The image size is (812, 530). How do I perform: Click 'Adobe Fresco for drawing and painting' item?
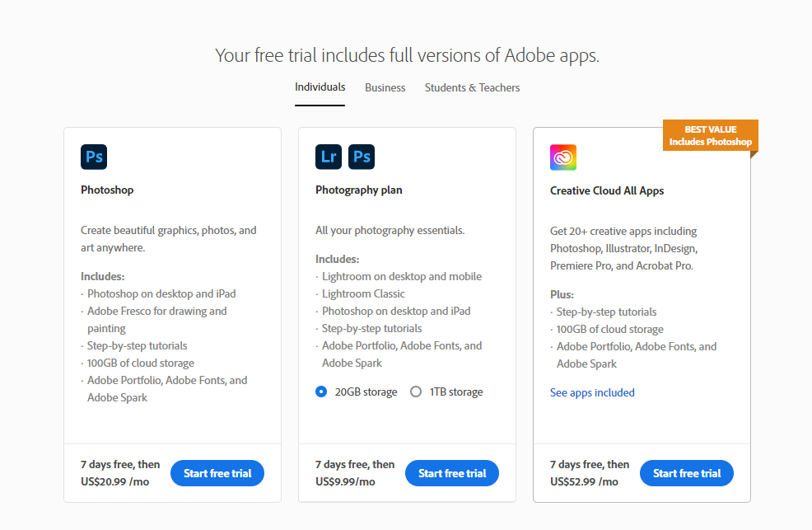tap(157, 320)
